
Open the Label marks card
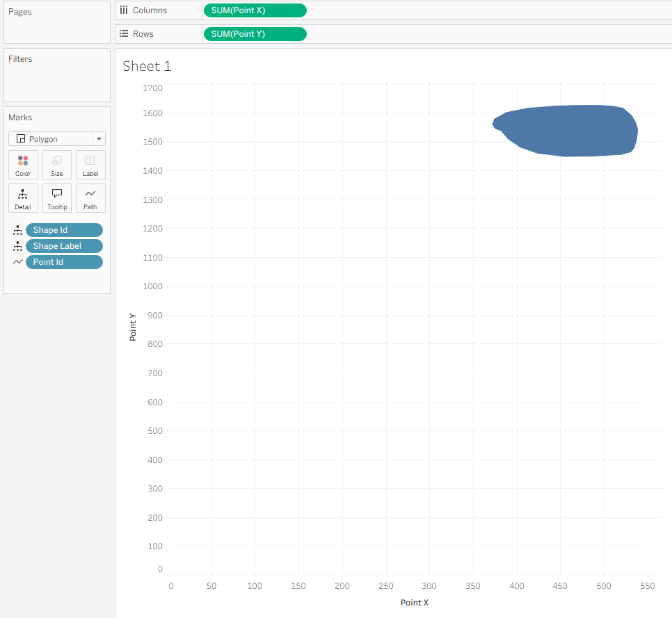tap(90, 165)
